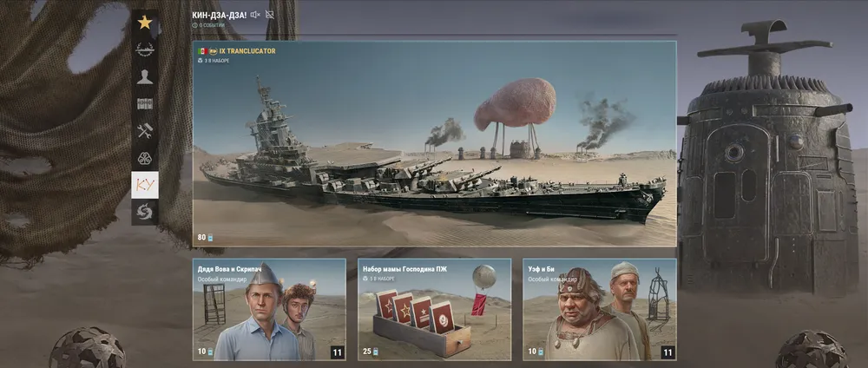This screenshot has height=368, width=868.
Task: Open the 'Дядя Вова и Скрипач' commander card
Action: [269, 310]
